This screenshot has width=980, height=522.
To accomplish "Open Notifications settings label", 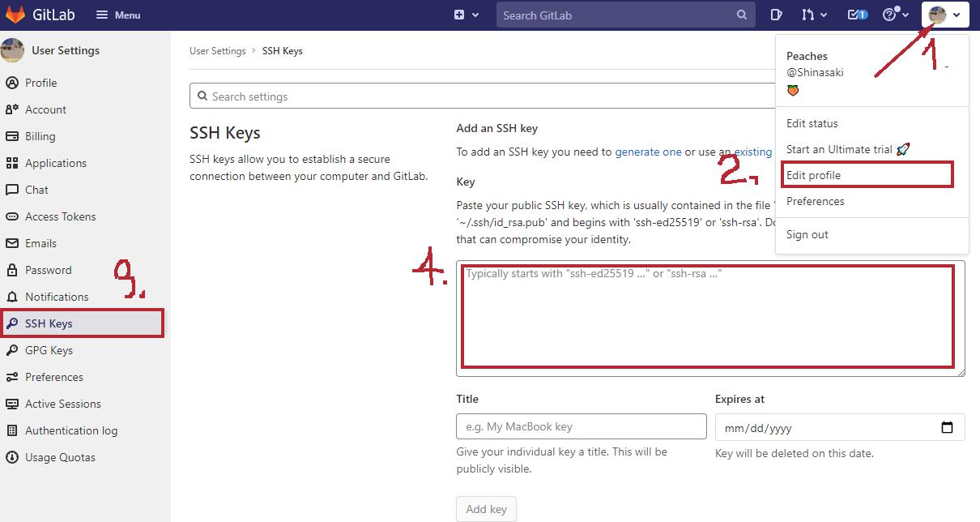I will pyautogui.click(x=57, y=297).
